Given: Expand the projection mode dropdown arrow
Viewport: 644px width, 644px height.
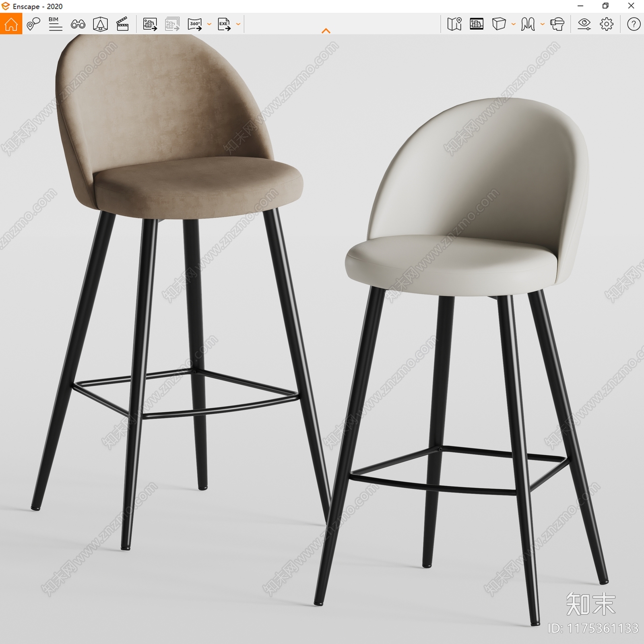Looking at the screenshot, I should [x=514, y=24].
